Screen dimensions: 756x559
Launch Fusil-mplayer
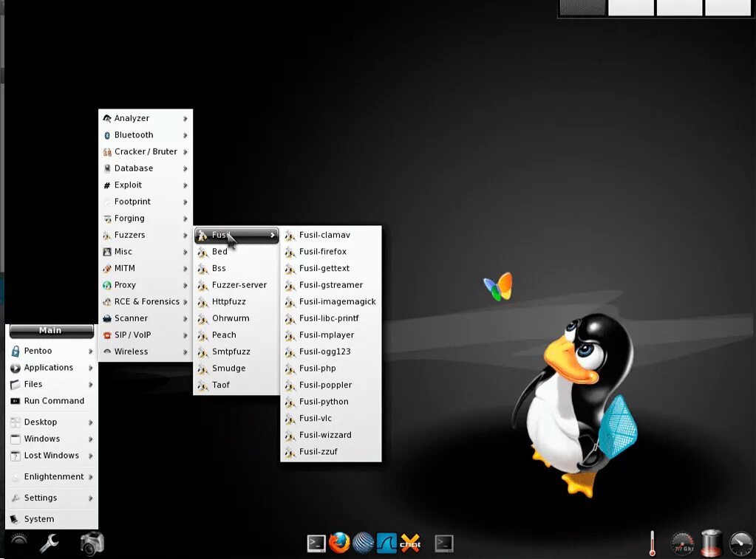tap(331, 335)
